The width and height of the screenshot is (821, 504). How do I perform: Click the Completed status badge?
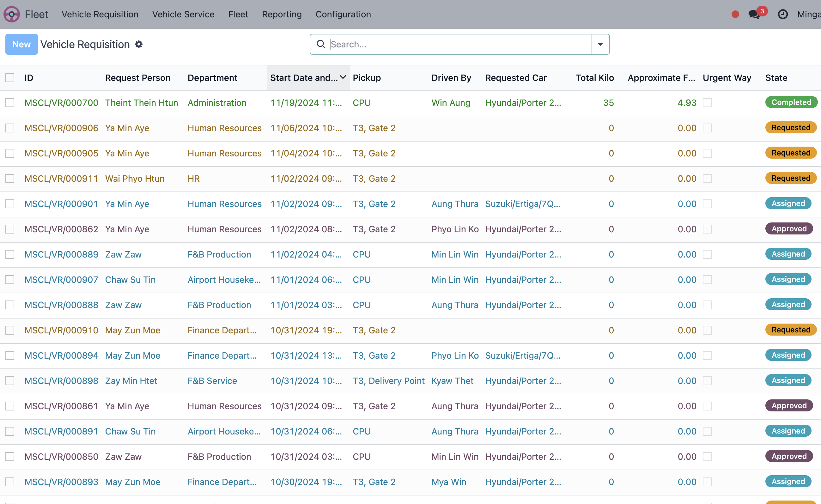point(791,102)
